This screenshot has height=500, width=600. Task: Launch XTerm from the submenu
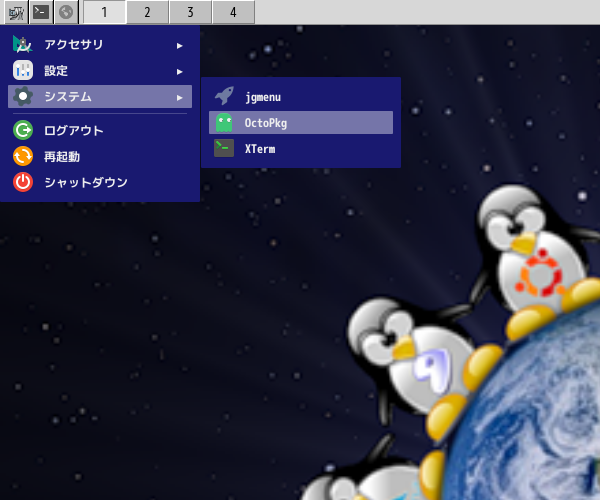[x=301, y=149]
